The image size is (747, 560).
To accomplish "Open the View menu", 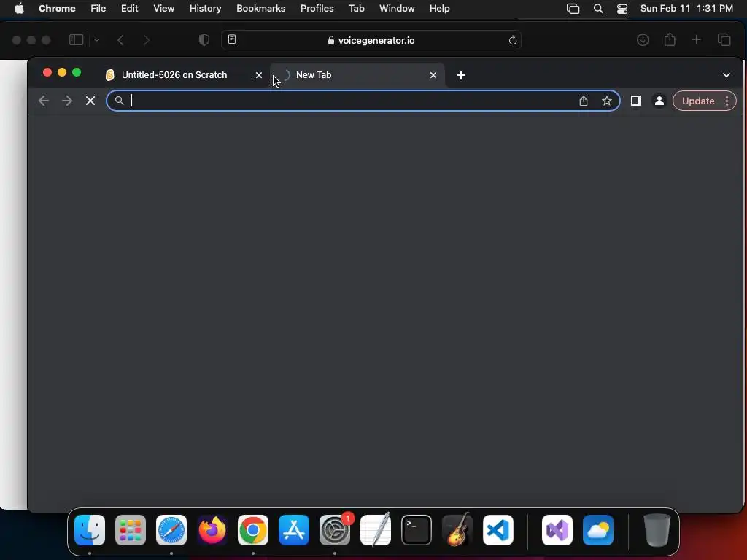I will [x=163, y=9].
